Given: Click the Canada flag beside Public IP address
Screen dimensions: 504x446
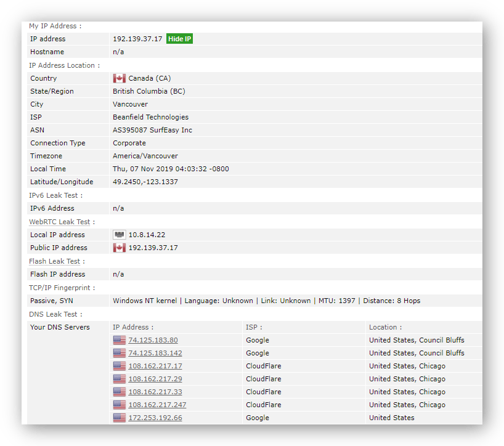Looking at the screenshot, I should (120, 248).
